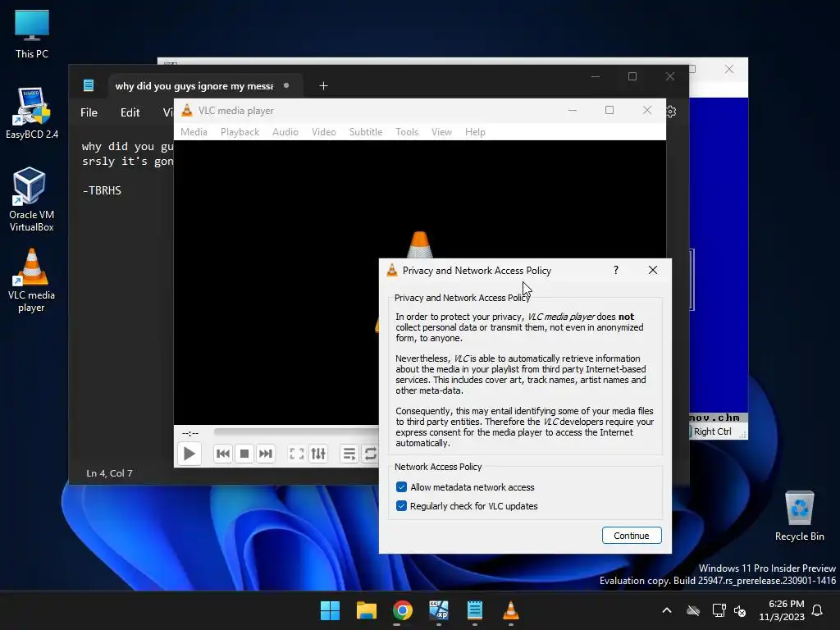Viewport: 840px width, 630px height.
Task: Open the Media menu in VLC
Action: (x=194, y=132)
